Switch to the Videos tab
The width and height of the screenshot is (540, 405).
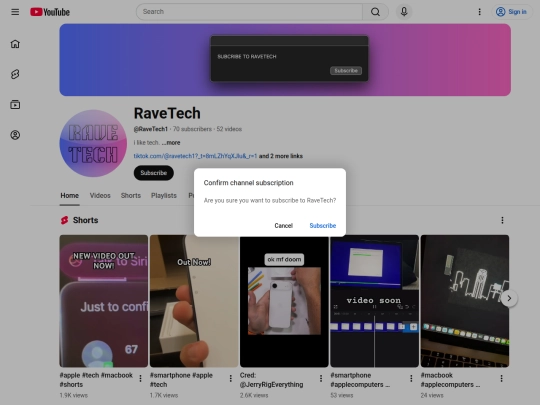[x=100, y=196]
